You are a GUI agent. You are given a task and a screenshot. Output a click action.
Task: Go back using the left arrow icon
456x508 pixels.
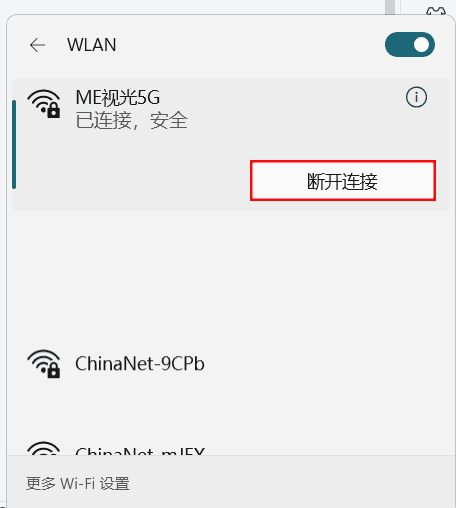tap(37, 45)
